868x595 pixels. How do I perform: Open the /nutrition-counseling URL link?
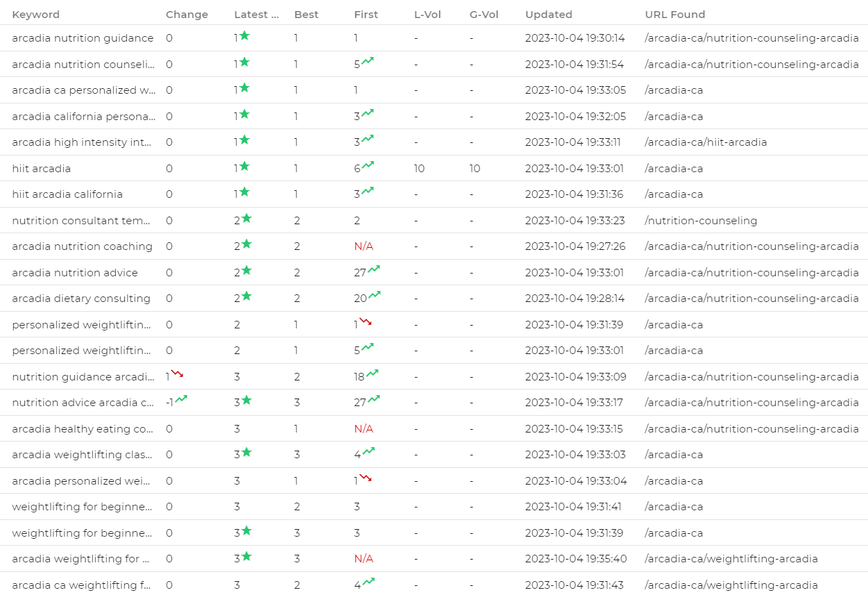pos(701,221)
